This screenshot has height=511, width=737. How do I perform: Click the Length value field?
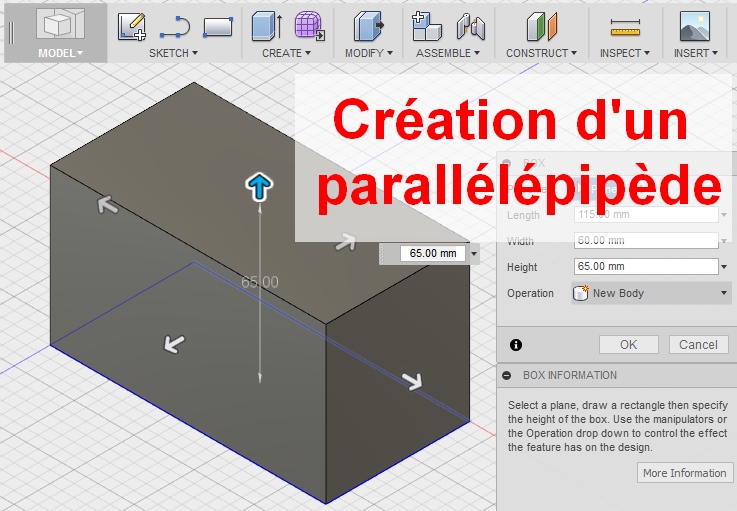pos(646,215)
